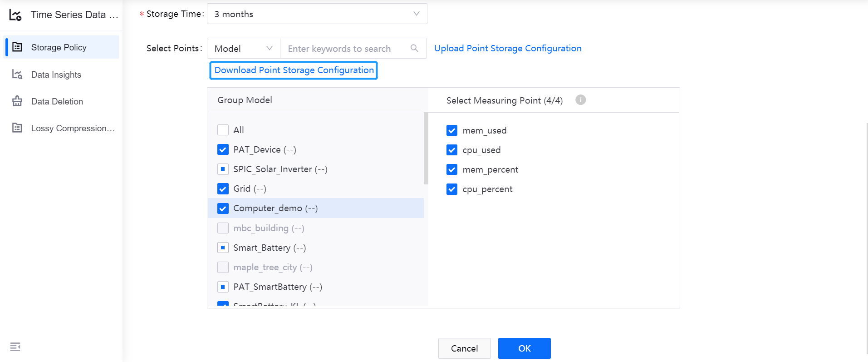Screen dimensions: 868x362
Task: Click the Storage Policy sidebar icon
Action: tap(17, 47)
